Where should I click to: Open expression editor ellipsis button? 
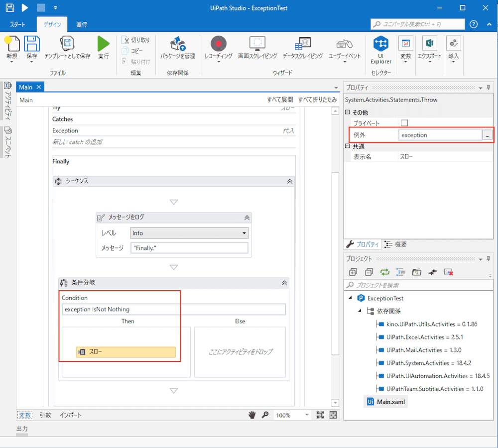pos(488,135)
